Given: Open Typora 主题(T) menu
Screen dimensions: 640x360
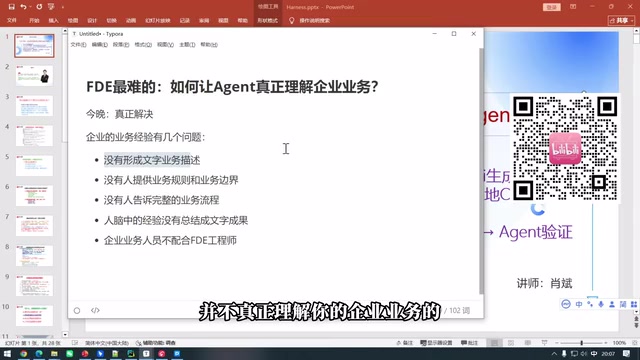Looking at the screenshot, I should tap(187, 44).
